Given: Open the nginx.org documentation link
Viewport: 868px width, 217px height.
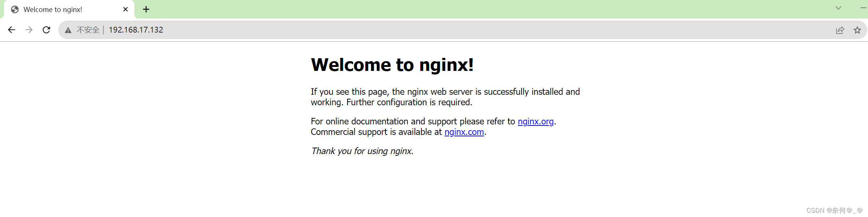Looking at the screenshot, I should (x=536, y=122).
